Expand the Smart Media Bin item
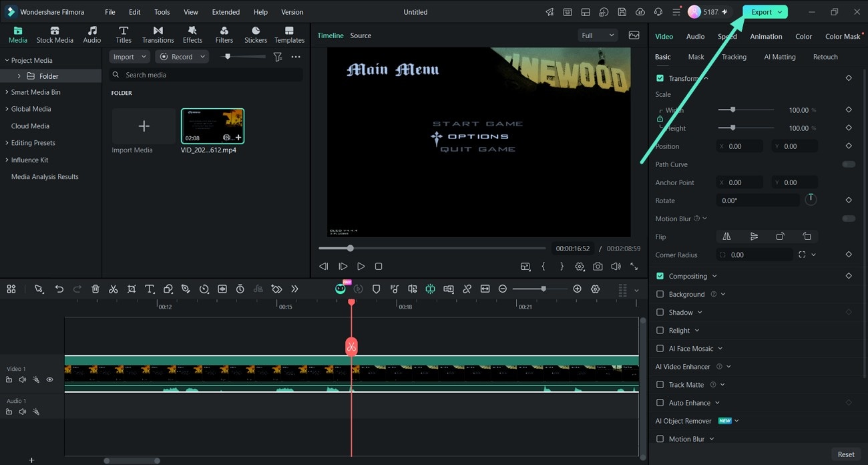The image size is (868, 465). click(7, 92)
